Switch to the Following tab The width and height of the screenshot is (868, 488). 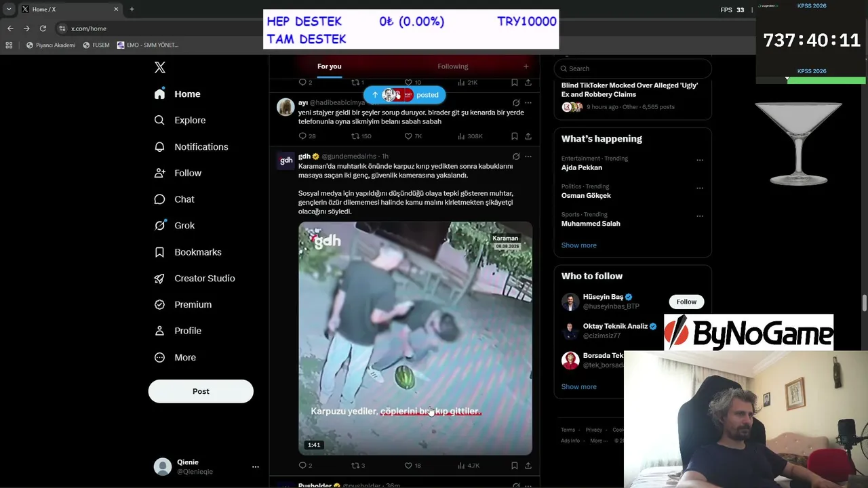tap(453, 66)
